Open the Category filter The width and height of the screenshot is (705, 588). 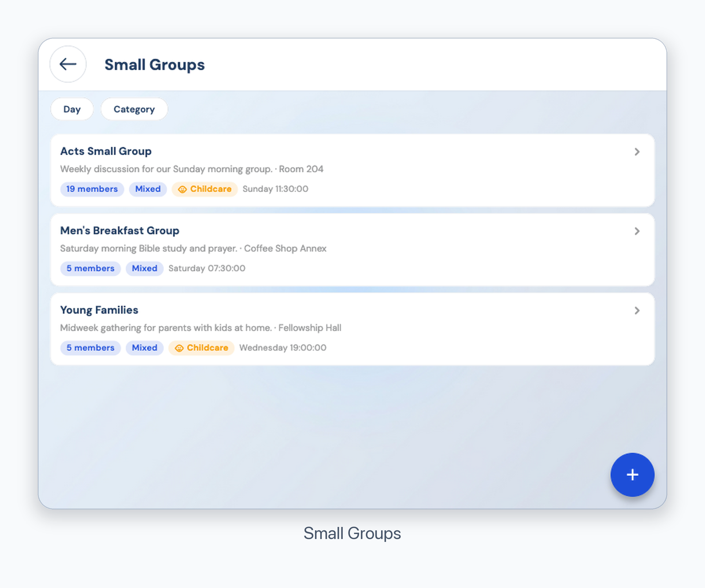coord(134,109)
